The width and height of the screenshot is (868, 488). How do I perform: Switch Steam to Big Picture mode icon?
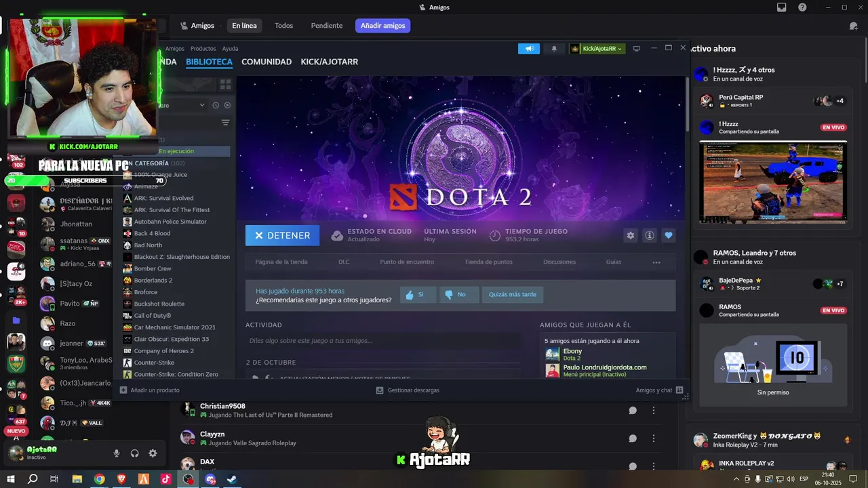click(636, 49)
